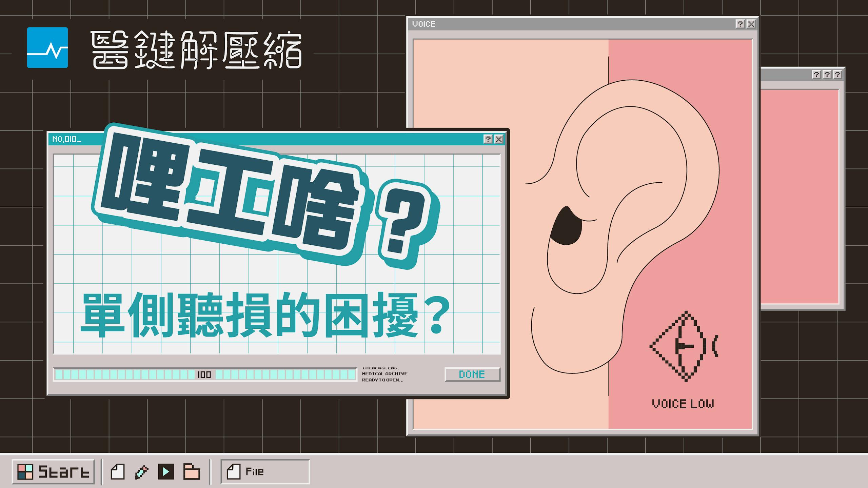Close the VOICE window
This screenshot has height=488, width=868.
751,24
